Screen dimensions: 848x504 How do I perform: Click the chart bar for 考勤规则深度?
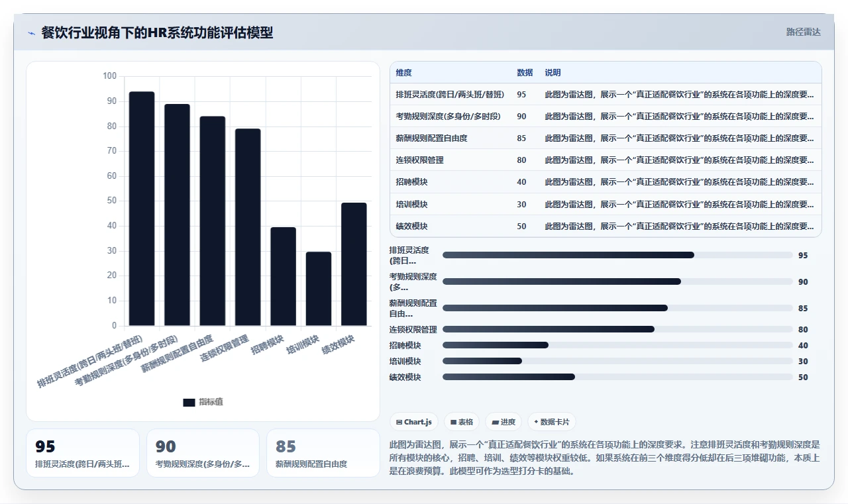(177, 215)
